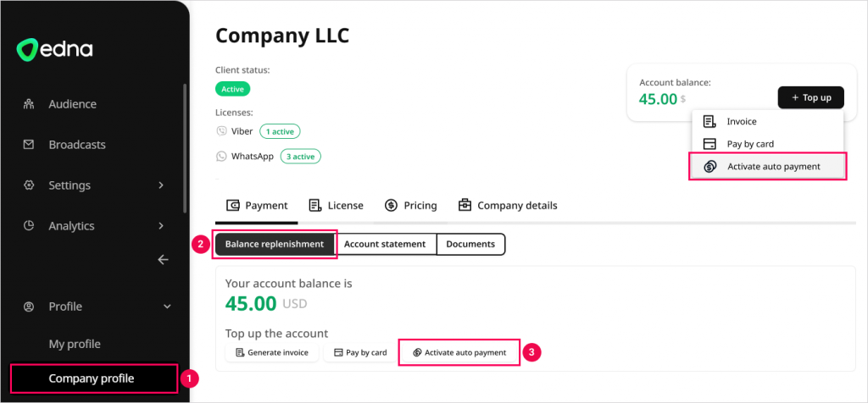The height and width of the screenshot is (403, 868).
Task: Show the Account statement view
Action: coord(385,244)
